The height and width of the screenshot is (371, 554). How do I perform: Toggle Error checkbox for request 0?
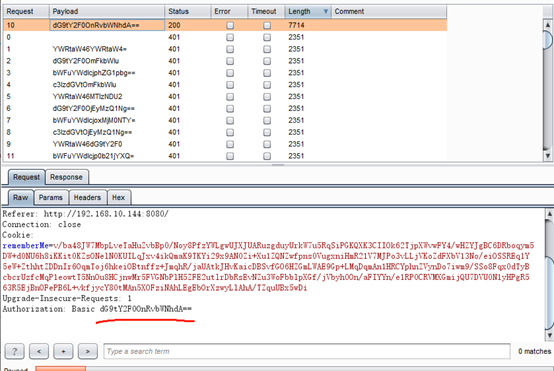(230, 37)
